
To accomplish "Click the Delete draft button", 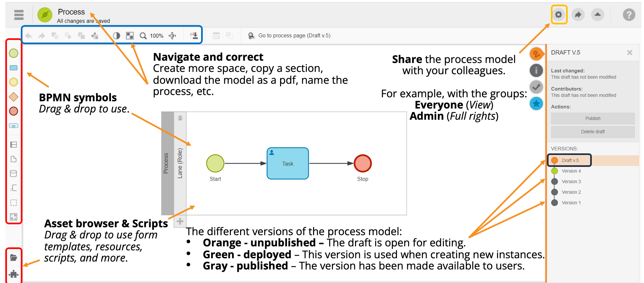I will tap(592, 132).
